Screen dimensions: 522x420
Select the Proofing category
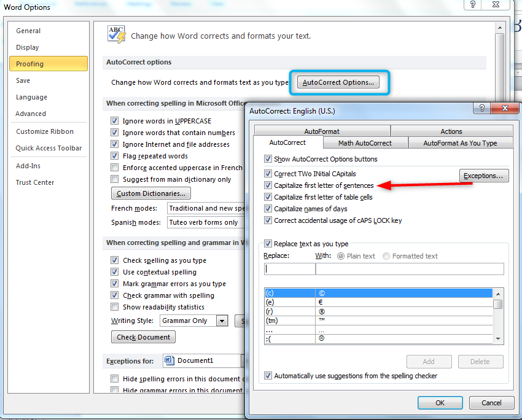pos(49,64)
